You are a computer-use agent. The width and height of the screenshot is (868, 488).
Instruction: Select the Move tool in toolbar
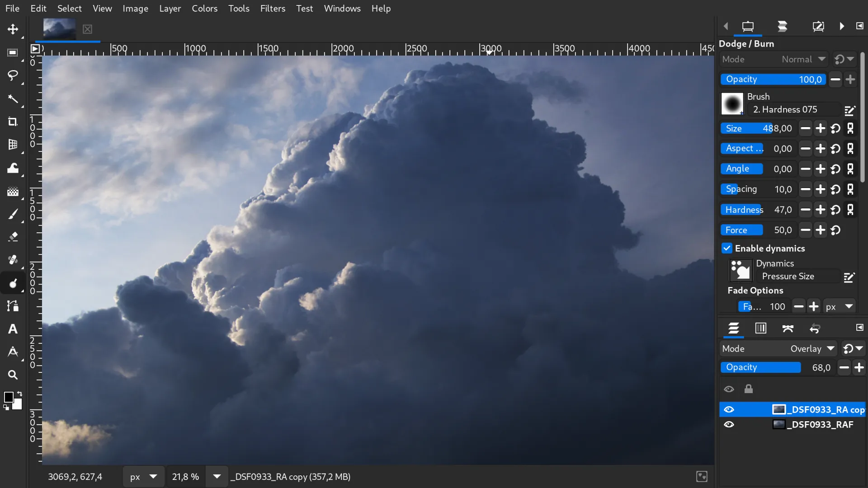(x=13, y=28)
